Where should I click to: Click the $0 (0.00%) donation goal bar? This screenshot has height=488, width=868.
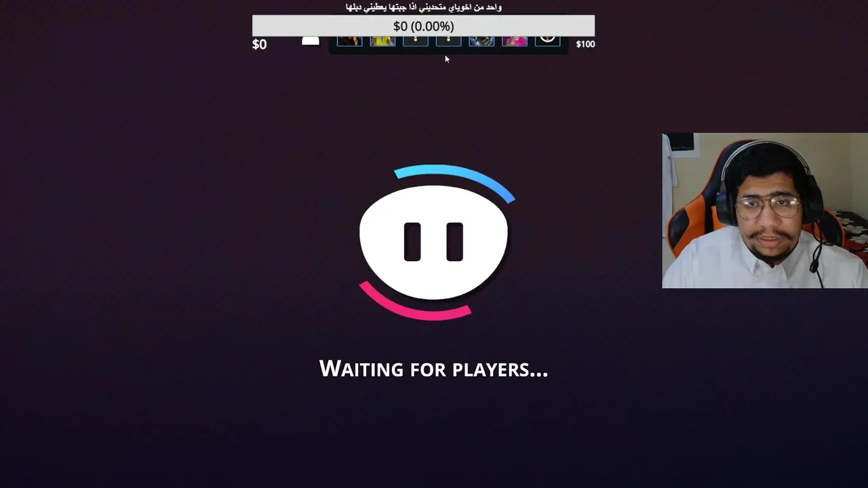[423, 26]
